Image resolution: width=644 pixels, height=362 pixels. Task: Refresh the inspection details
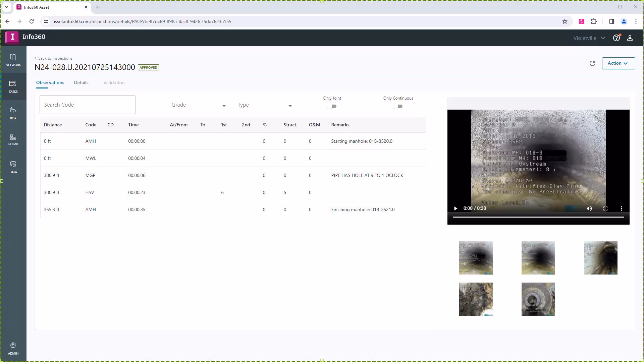click(x=592, y=63)
